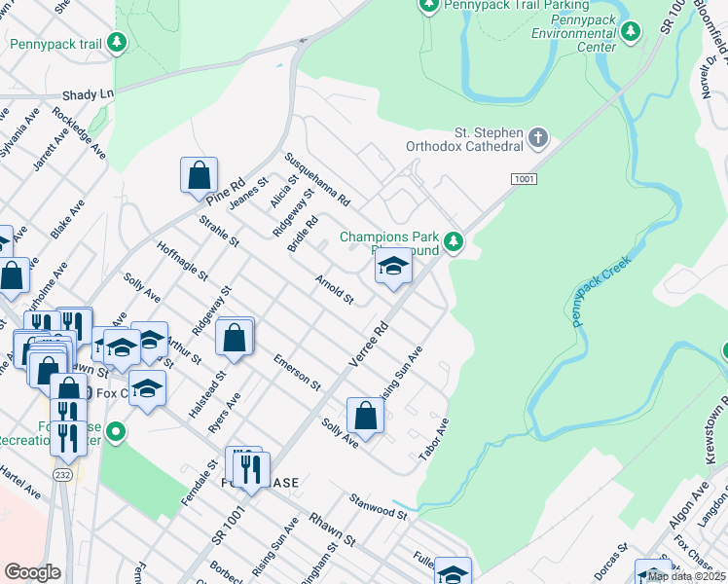Click the Pennypack Creek label
This screenshot has height=584, width=728.
[x=601, y=292]
